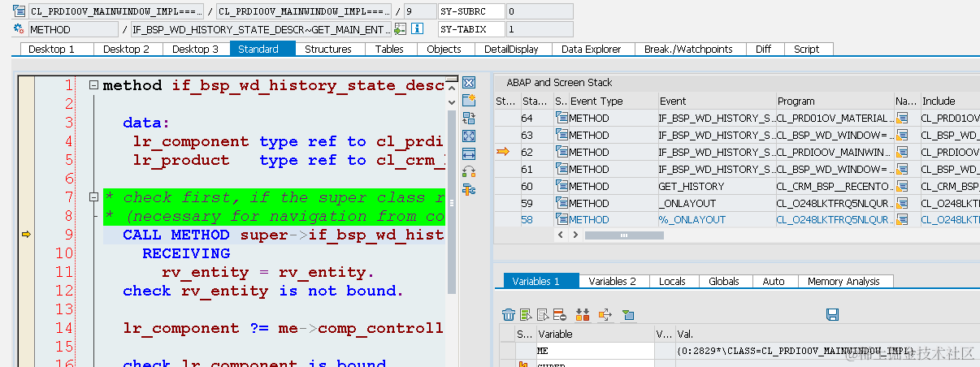980x367 pixels.
Task: Click the method icon in stack row 60
Action: pos(561,187)
